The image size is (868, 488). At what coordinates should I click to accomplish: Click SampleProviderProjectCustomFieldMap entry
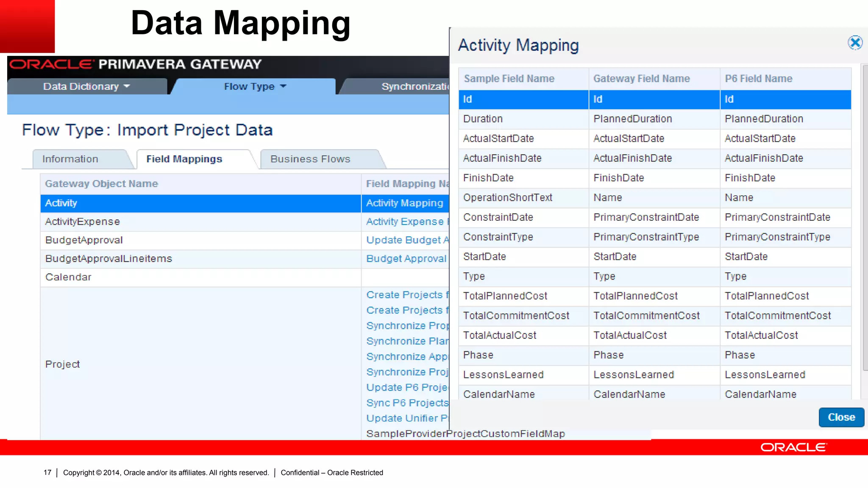(465, 434)
